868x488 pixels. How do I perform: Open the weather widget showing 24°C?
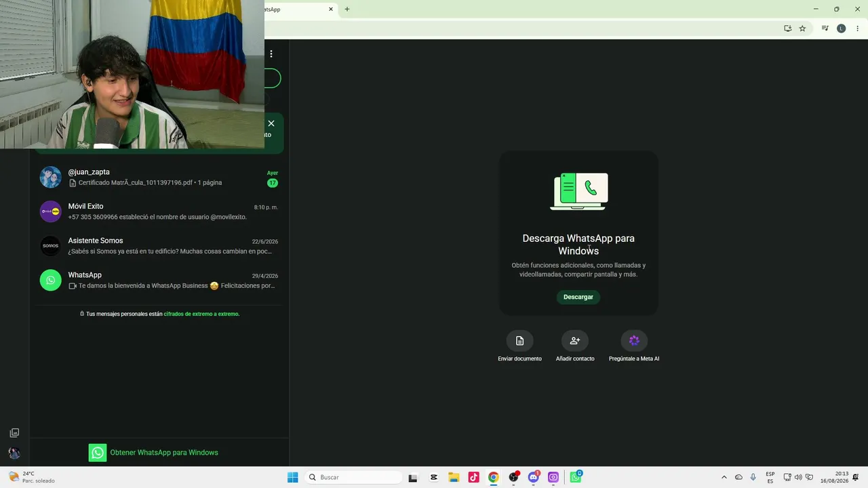click(x=33, y=477)
